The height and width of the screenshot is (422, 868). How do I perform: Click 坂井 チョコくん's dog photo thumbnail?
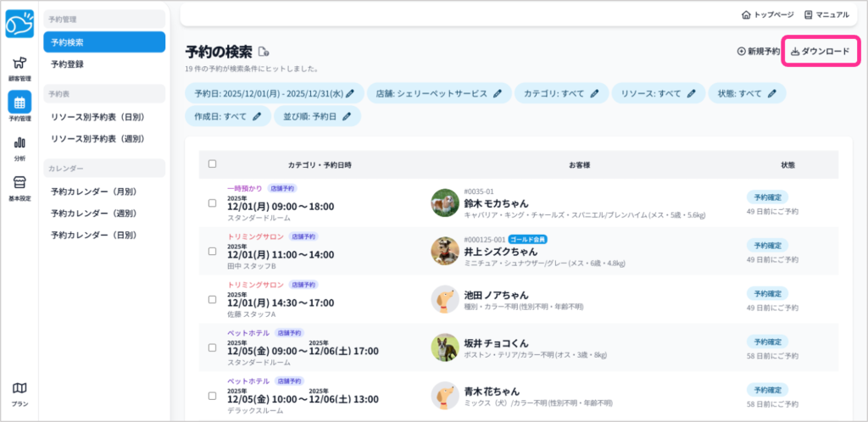point(444,347)
